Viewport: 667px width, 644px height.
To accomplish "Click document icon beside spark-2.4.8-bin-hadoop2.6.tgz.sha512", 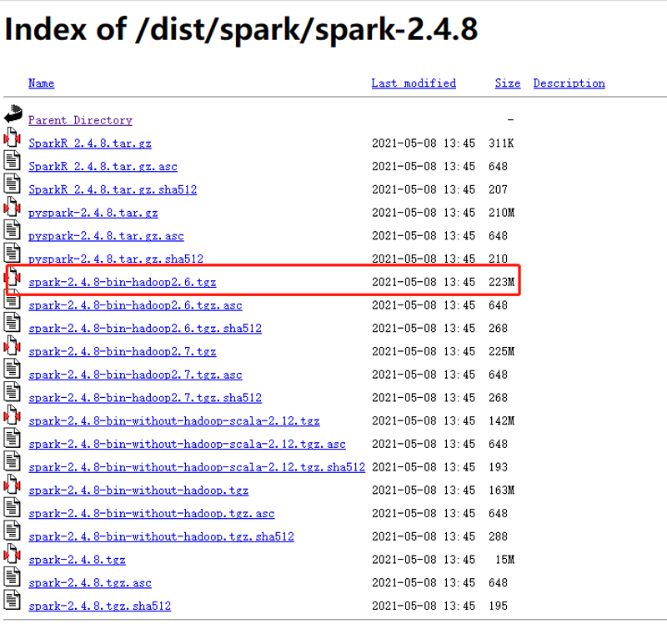I will click(13, 322).
